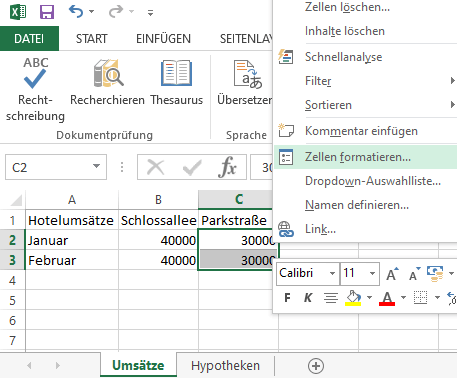Click the Name Box showing C2
The height and width of the screenshot is (378, 457).
tap(50, 167)
